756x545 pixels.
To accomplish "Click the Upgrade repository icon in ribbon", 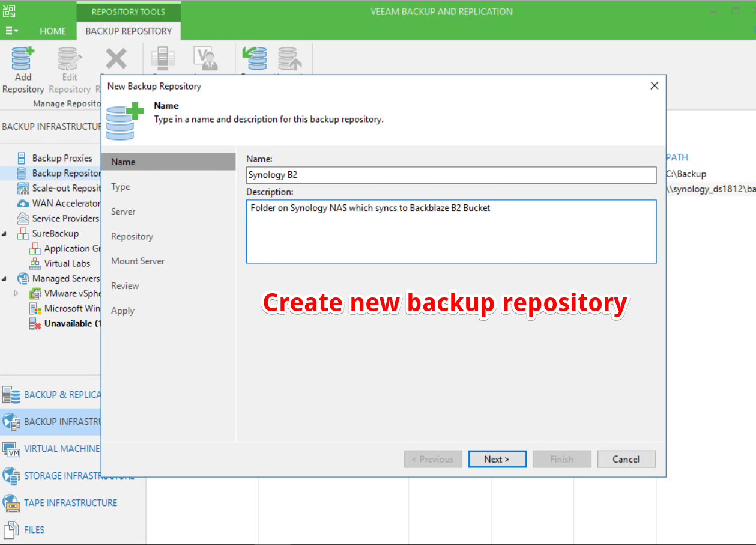I will click(x=290, y=59).
